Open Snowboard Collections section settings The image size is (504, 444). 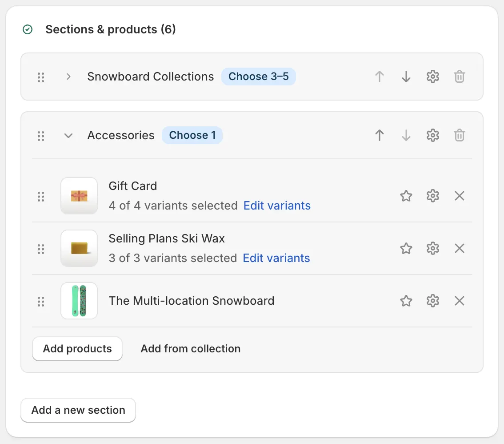click(432, 77)
